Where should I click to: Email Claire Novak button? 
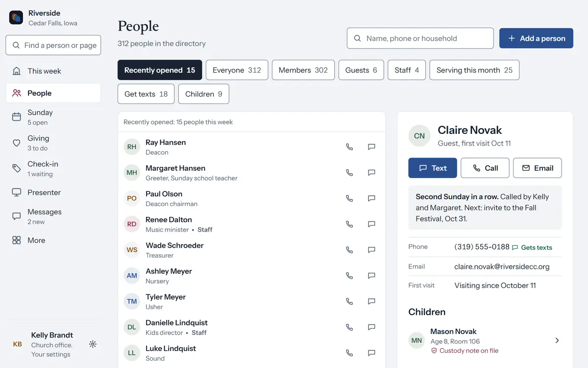click(x=538, y=168)
